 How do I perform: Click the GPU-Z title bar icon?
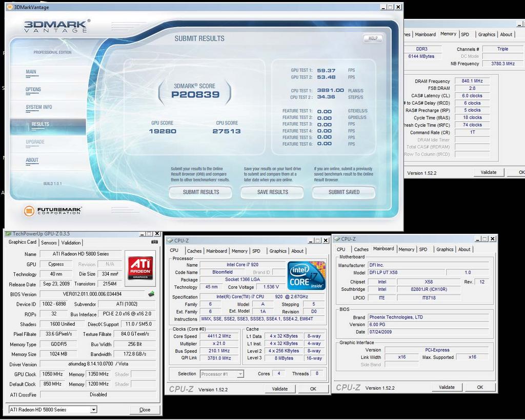(8, 233)
